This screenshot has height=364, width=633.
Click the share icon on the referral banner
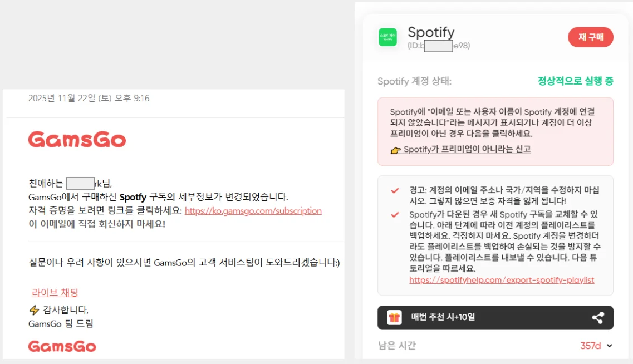pyautogui.click(x=598, y=317)
